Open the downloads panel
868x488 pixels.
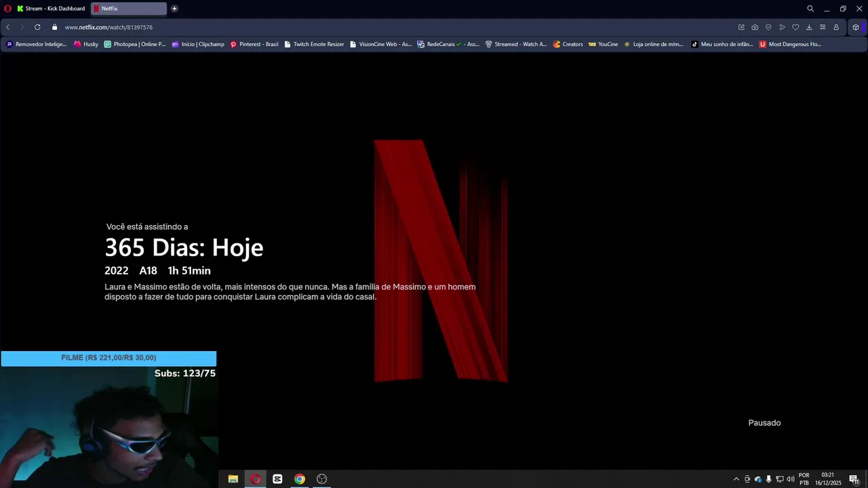pyautogui.click(x=809, y=27)
